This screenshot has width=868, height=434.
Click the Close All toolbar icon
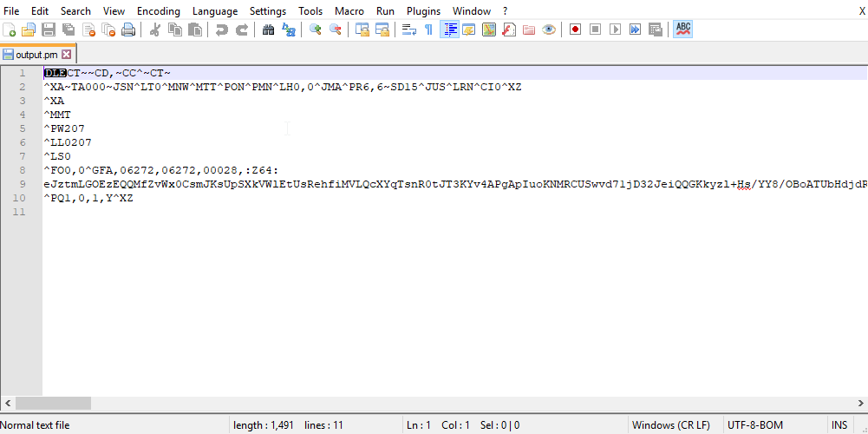click(x=108, y=30)
